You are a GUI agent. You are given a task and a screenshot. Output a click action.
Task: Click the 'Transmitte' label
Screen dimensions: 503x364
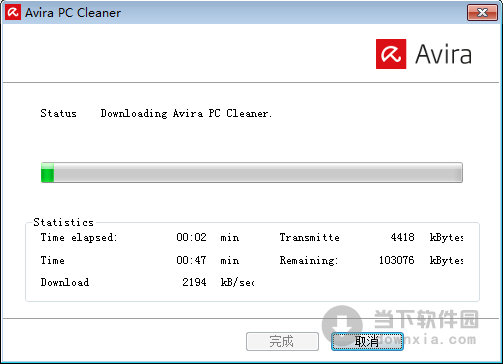[x=309, y=237]
